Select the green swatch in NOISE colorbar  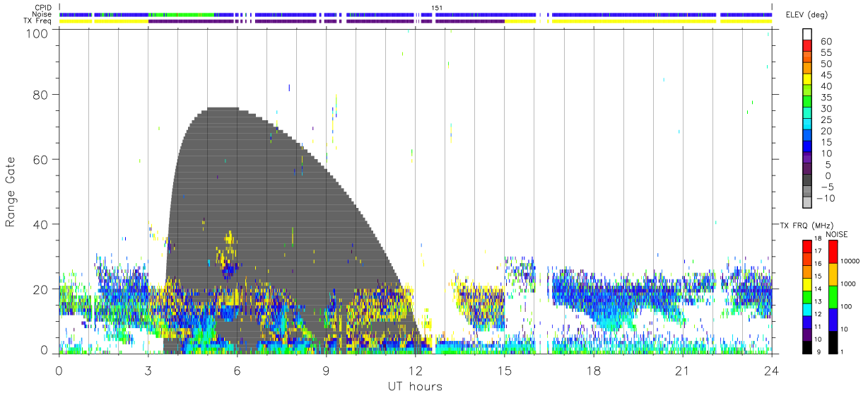pyautogui.click(x=833, y=297)
